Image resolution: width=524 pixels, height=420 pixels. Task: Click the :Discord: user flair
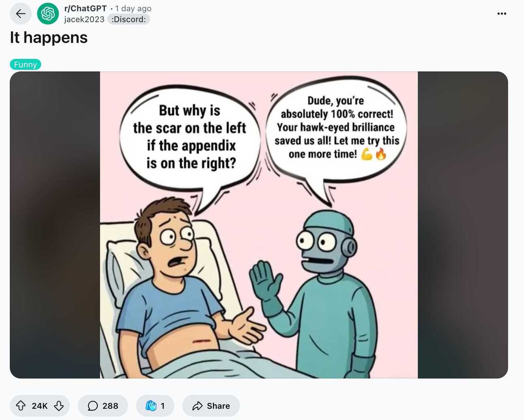point(129,19)
